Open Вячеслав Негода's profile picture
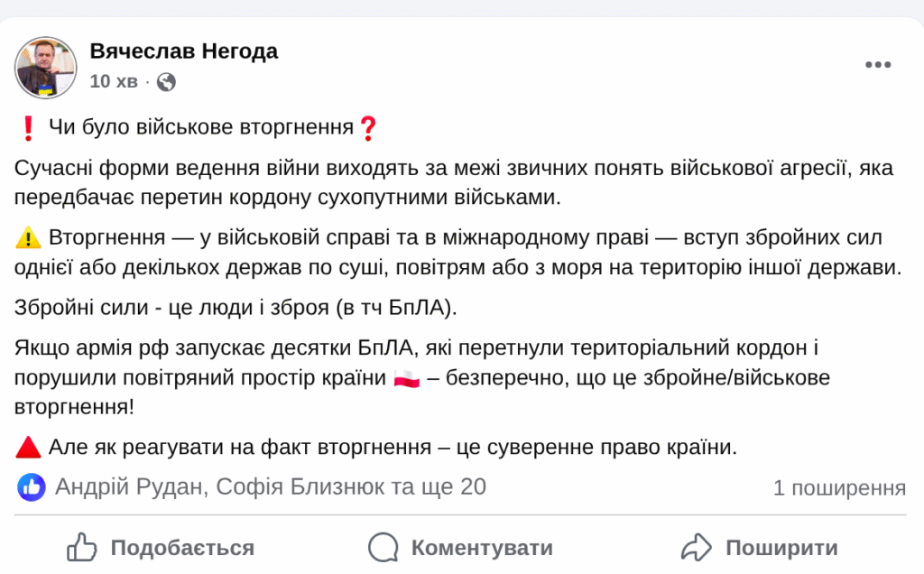 (x=46, y=68)
